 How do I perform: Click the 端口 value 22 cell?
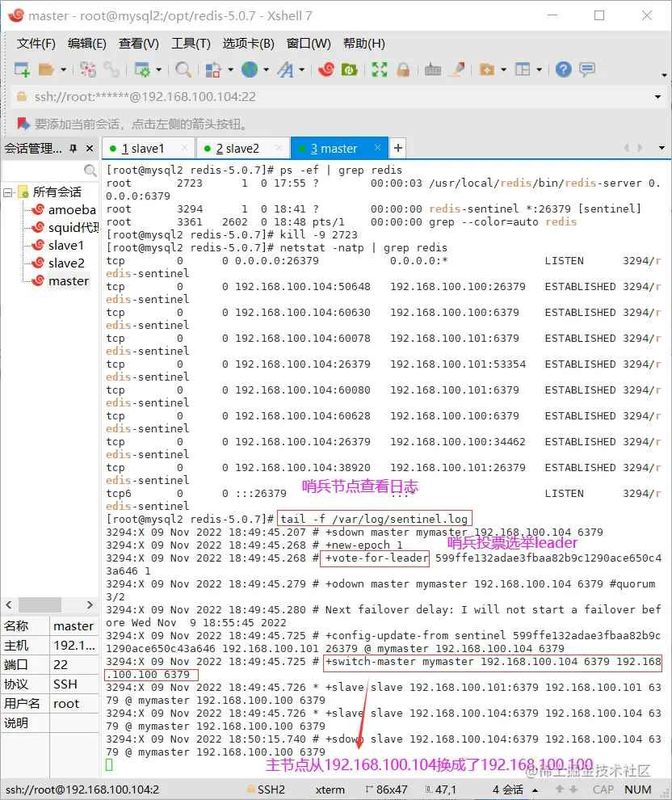[x=74, y=665]
